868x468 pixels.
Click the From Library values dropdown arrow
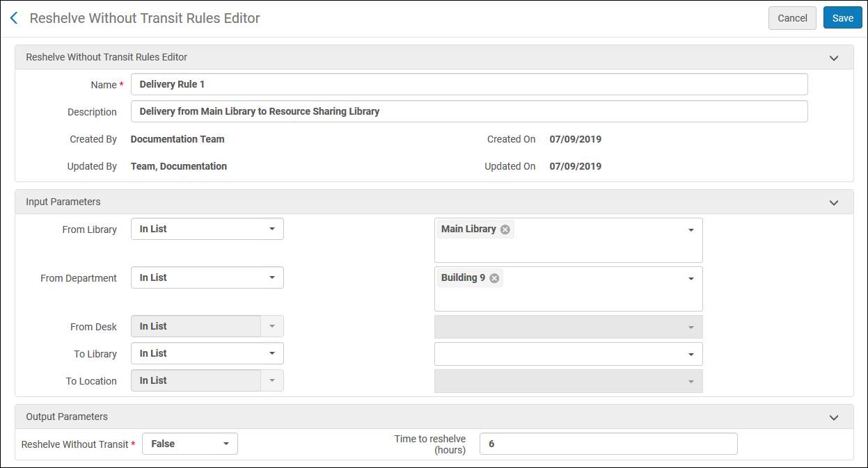click(691, 230)
